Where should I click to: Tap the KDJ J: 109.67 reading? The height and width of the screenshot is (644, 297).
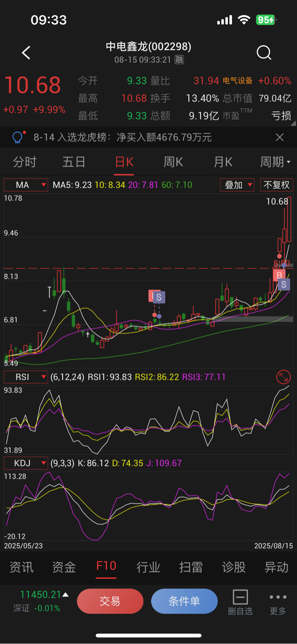pos(164,463)
